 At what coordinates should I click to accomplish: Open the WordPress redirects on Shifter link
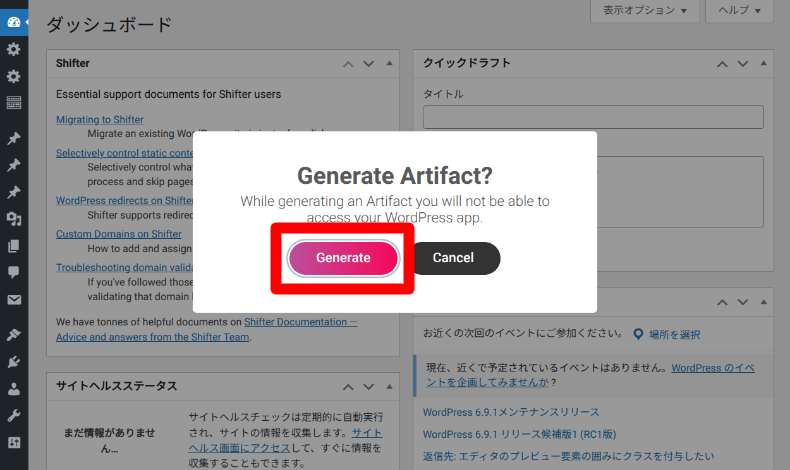[x=124, y=200]
